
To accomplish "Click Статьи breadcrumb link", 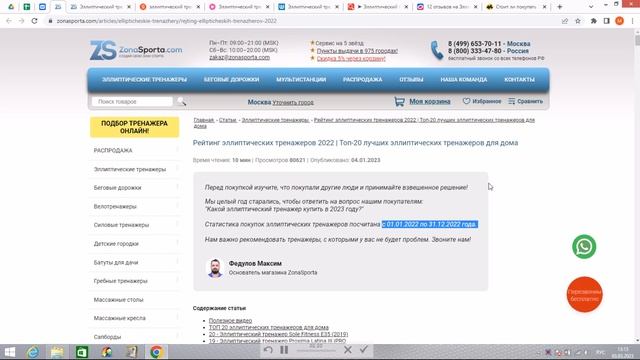I will point(228,120).
